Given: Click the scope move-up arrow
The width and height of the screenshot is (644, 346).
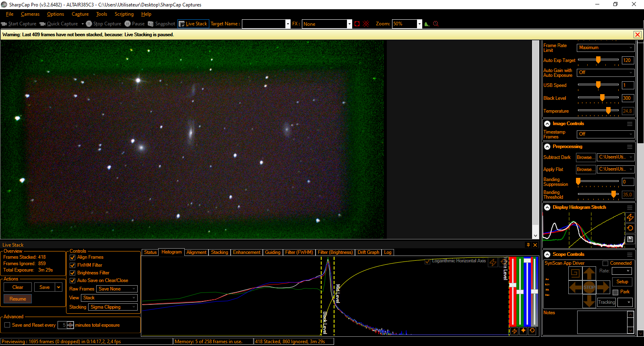Looking at the screenshot, I should [589, 274].
